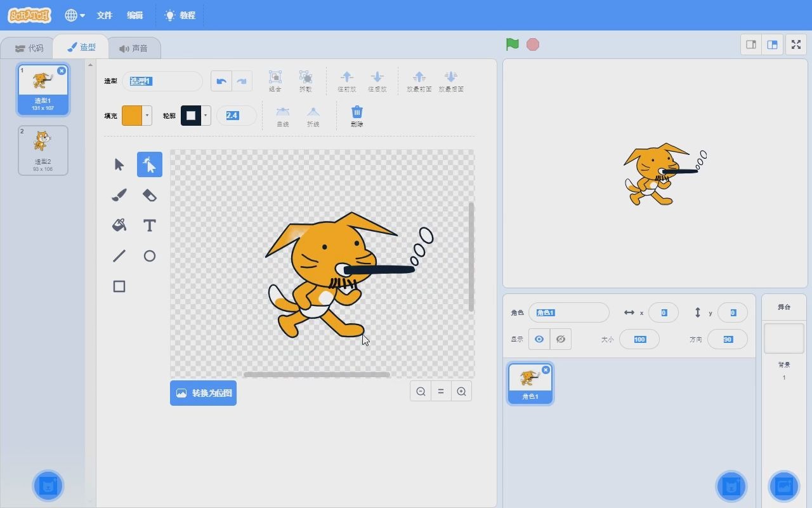This screenshot has height=508, width=812.
Task: Open the language globe dropdown
Action: [75, 15]
